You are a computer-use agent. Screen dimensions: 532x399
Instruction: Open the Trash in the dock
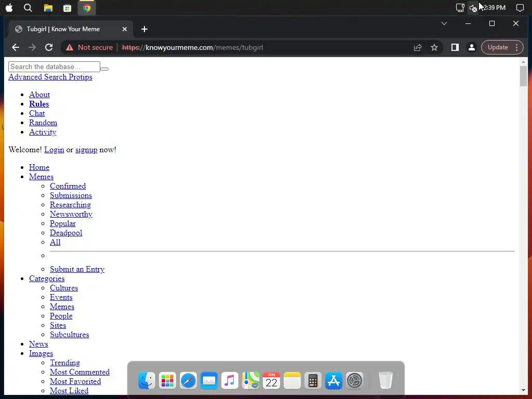pyautogui.click(x=385, y=380)
